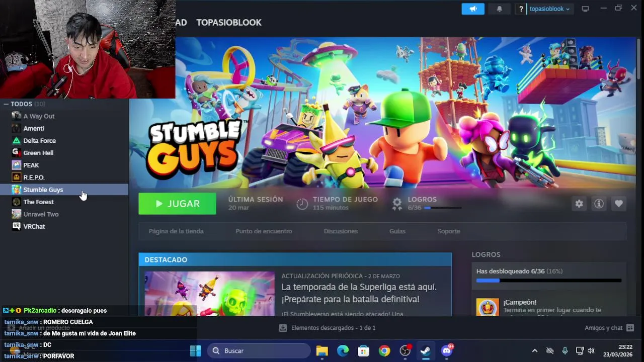Open the Discusiones tab

pyautogui.click(x=341, y=231)
